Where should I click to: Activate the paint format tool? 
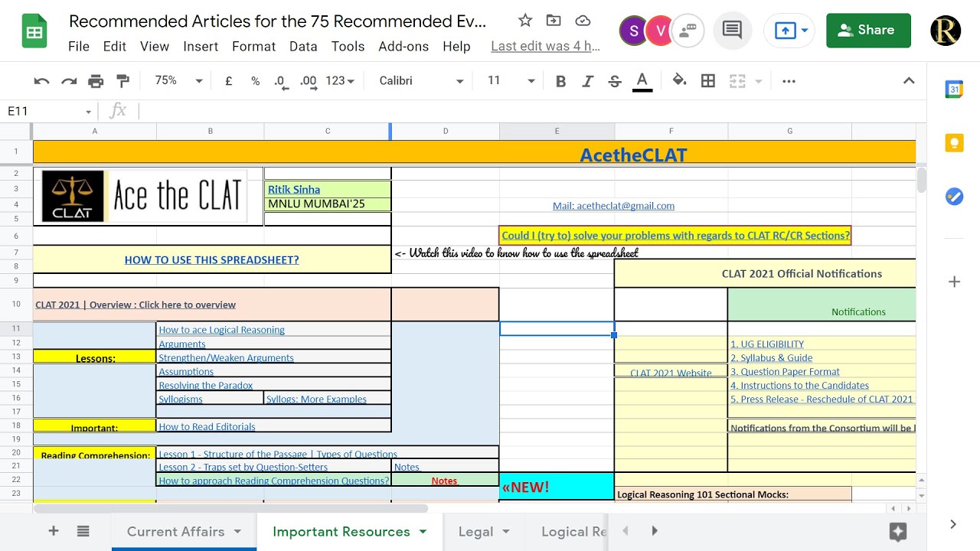(122, 81)
